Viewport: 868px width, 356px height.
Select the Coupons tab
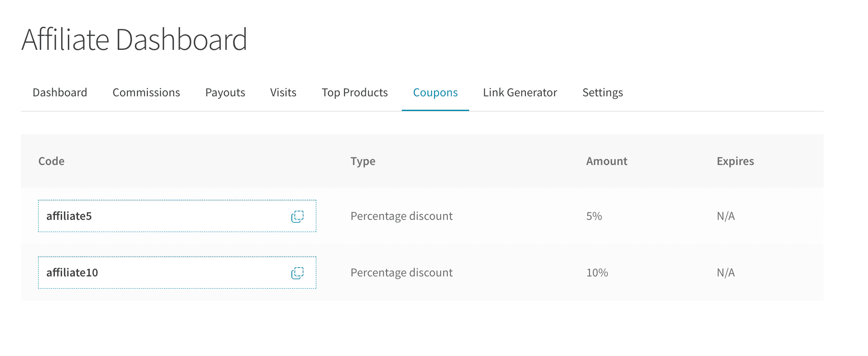click(435, 93)
